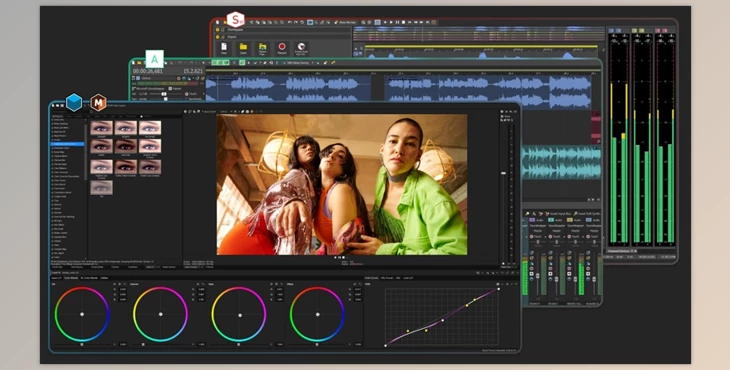The image size is (730, 370).
Task: Click the teal waveform clip in ACID timeline
Action: pos(561,162)
